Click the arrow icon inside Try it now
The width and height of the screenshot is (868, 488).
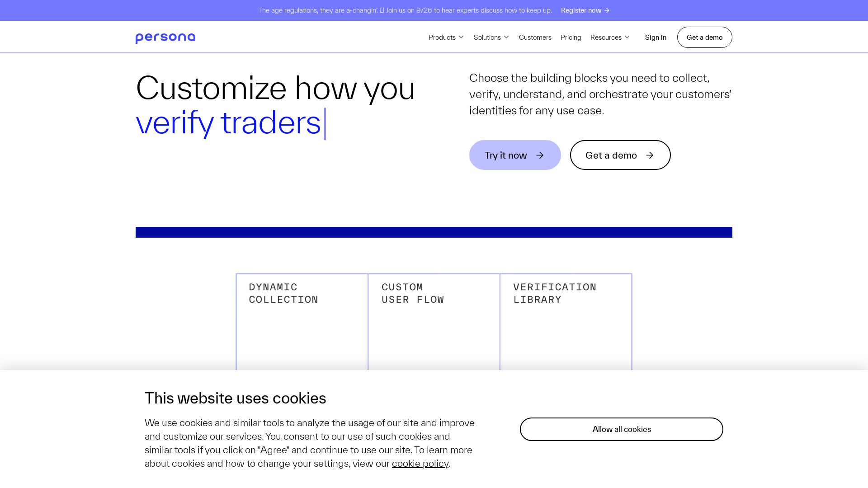click(540, 155)
